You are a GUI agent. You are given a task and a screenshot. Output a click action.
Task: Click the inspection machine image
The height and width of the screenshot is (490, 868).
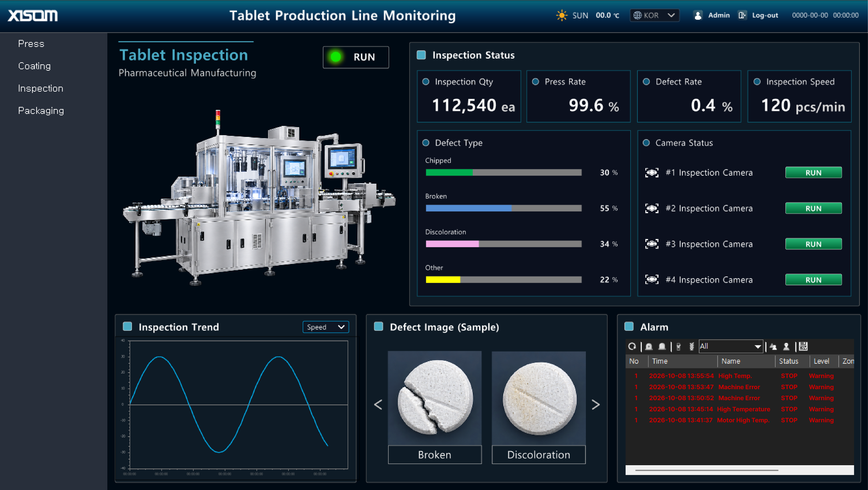[259, 197]
